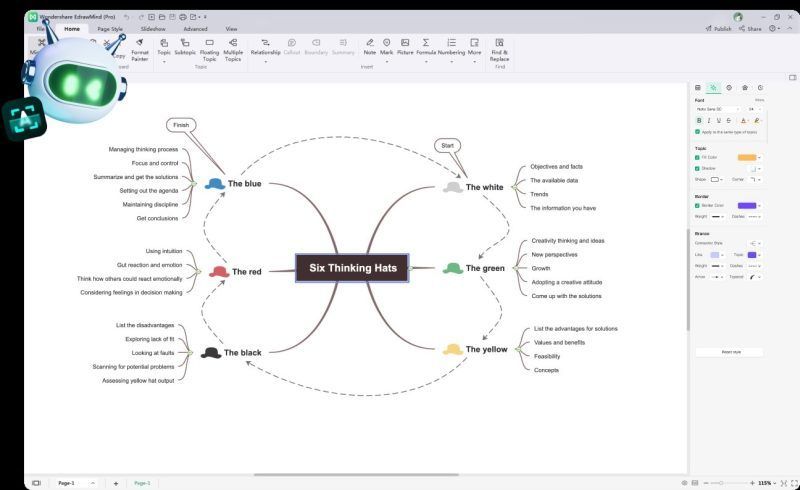This screenshot has width=800, height=490.
Task: Switch to the Slideshow tab
Action: coord(153,29)
